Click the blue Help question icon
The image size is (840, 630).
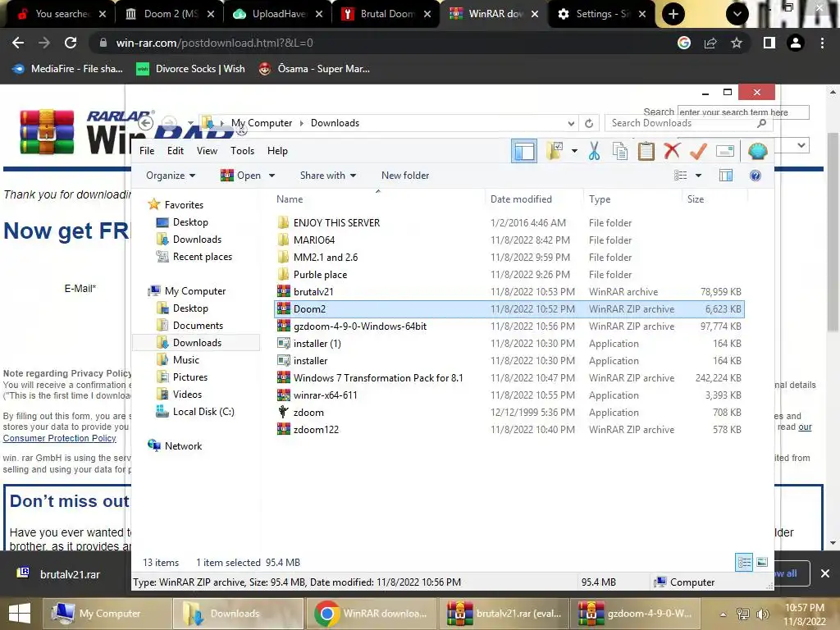756,176
